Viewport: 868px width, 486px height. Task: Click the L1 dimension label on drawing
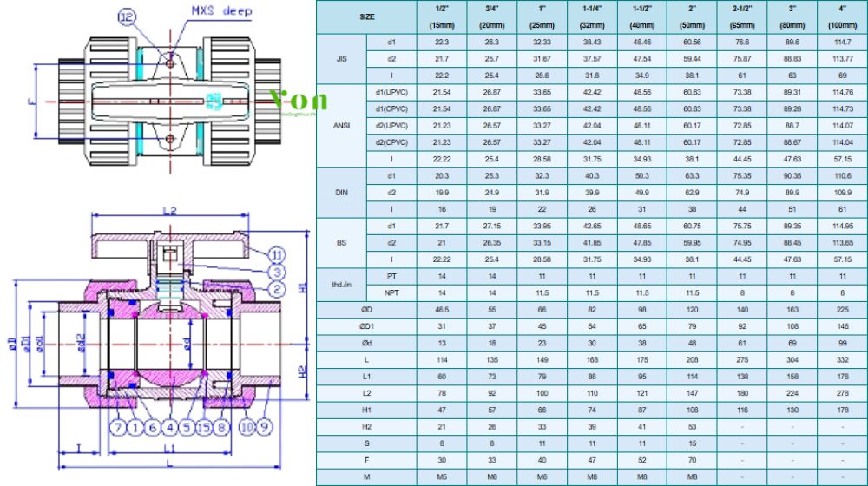[169, 449]
